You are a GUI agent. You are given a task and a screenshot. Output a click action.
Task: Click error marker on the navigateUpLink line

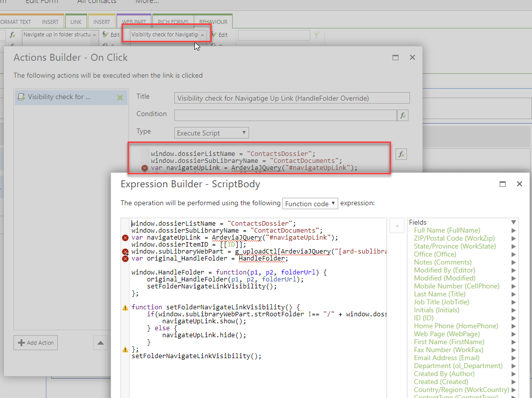[125, 238]
